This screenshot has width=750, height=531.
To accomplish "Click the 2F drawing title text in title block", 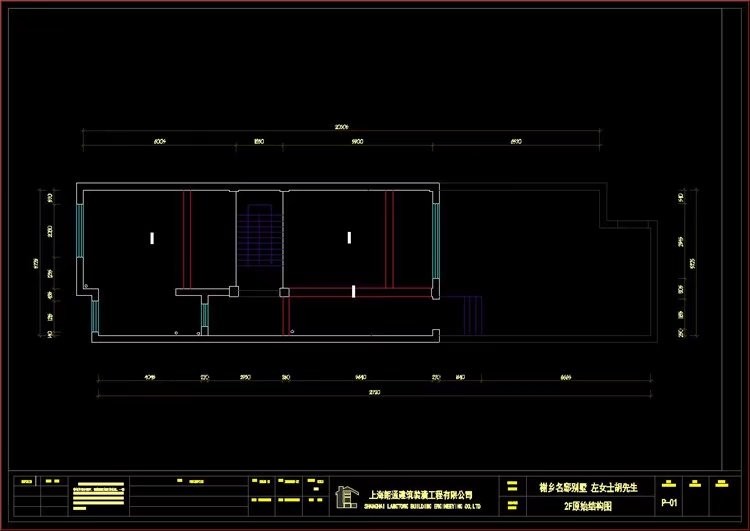I will point(585,505).
